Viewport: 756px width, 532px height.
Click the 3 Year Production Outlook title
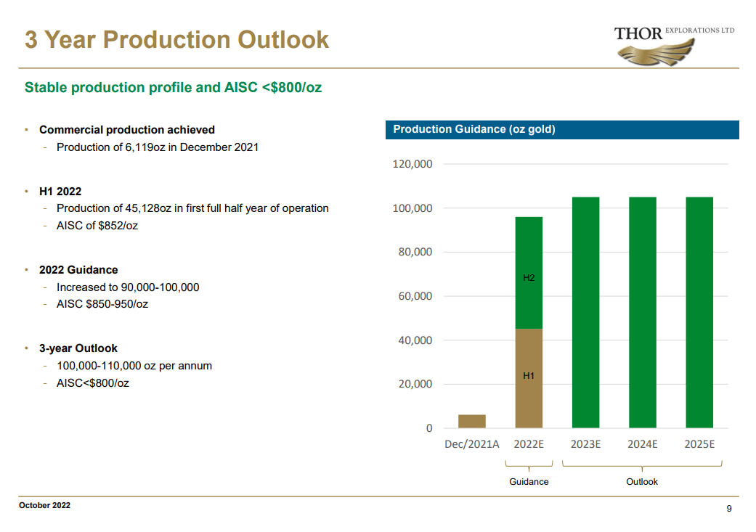click(176, 40)
